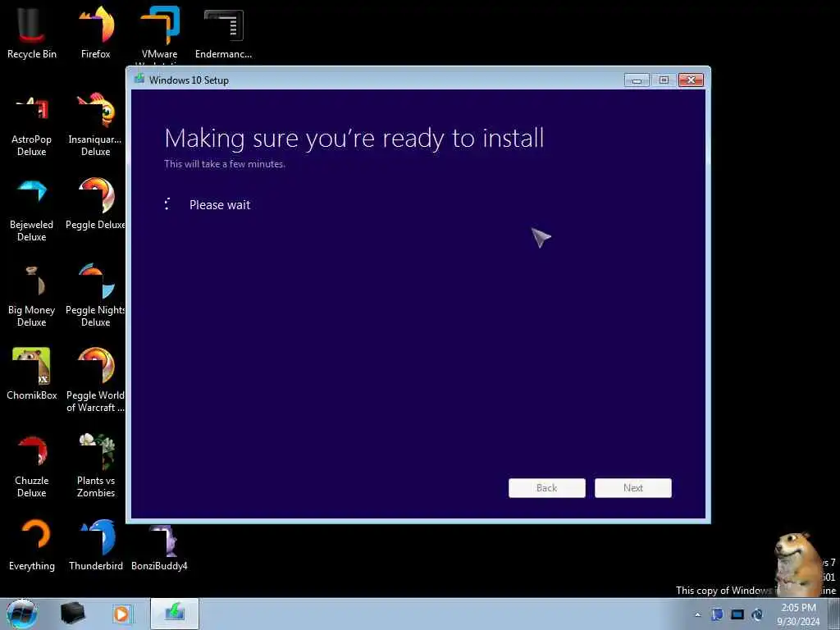Select the VMware Workstation desktop icon

pos(160,34)
